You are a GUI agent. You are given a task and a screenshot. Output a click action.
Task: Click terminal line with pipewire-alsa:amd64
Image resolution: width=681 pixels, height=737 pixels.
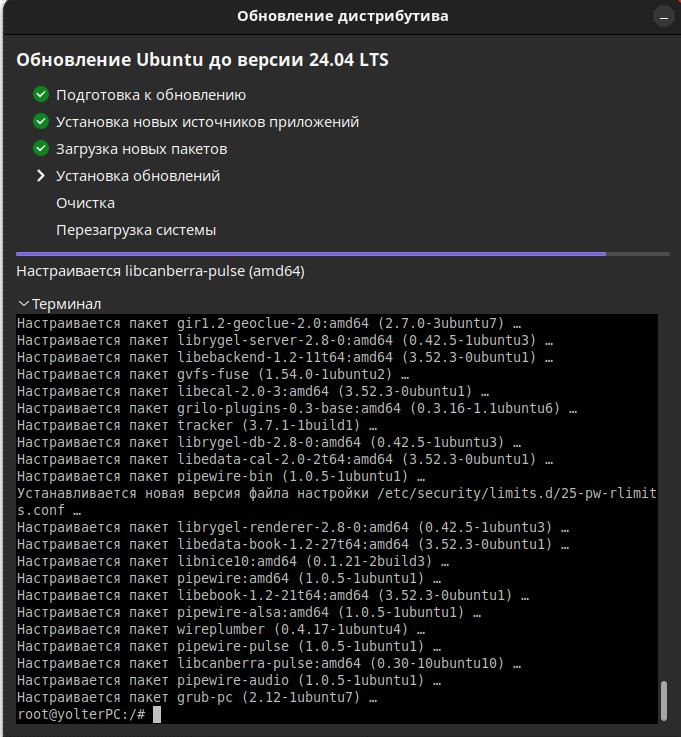(x=249, y=612)
